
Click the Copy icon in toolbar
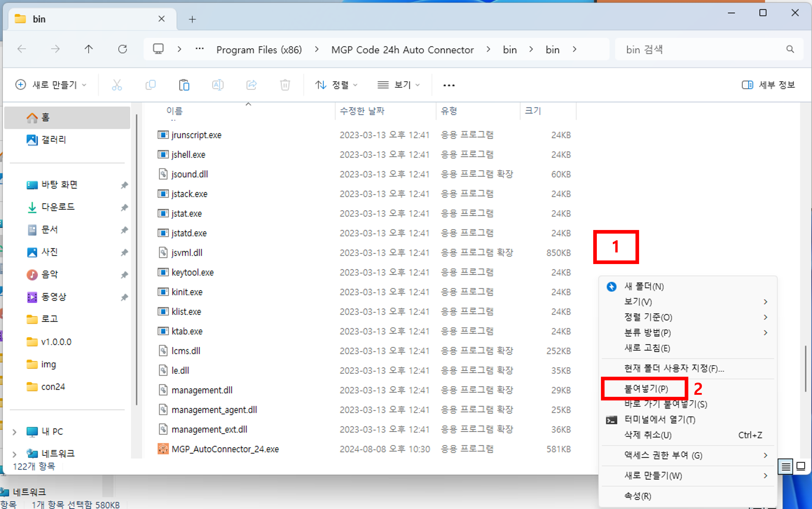click(x=150, y=85)
